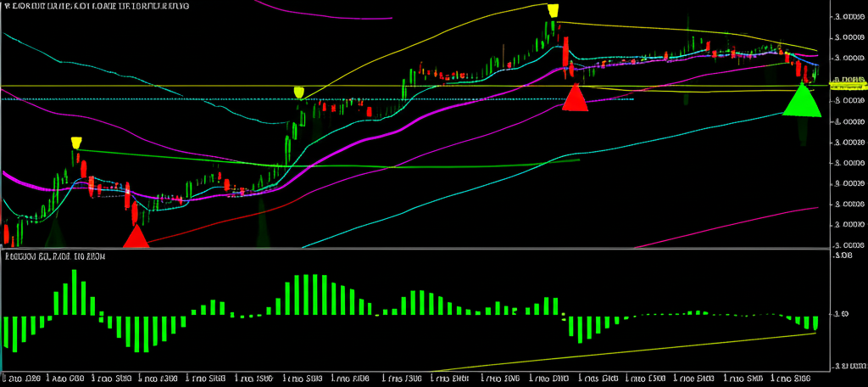Screen dimensions: 868x387
Task: Click the yellow highlighted price label on the right axis
Action: (x=846, y=84)
